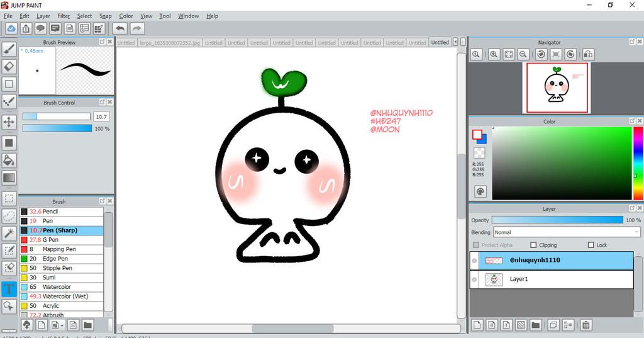This screenshot has width=644, height=338.
Task: Click the Undo arrow
Action: 120,28
